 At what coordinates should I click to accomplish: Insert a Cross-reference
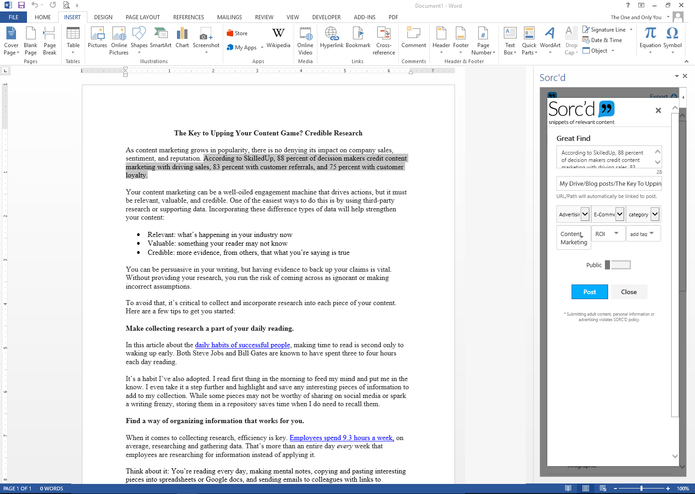(384, 40)
